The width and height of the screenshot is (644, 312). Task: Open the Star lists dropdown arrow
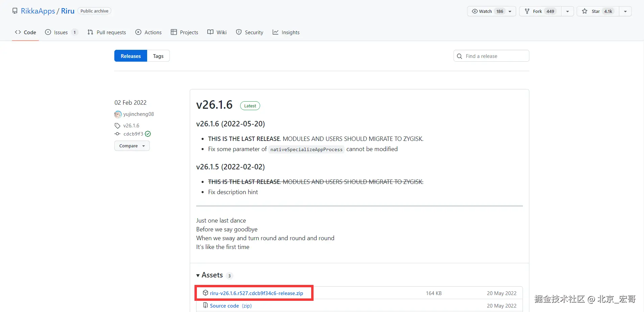click(625, 11)
